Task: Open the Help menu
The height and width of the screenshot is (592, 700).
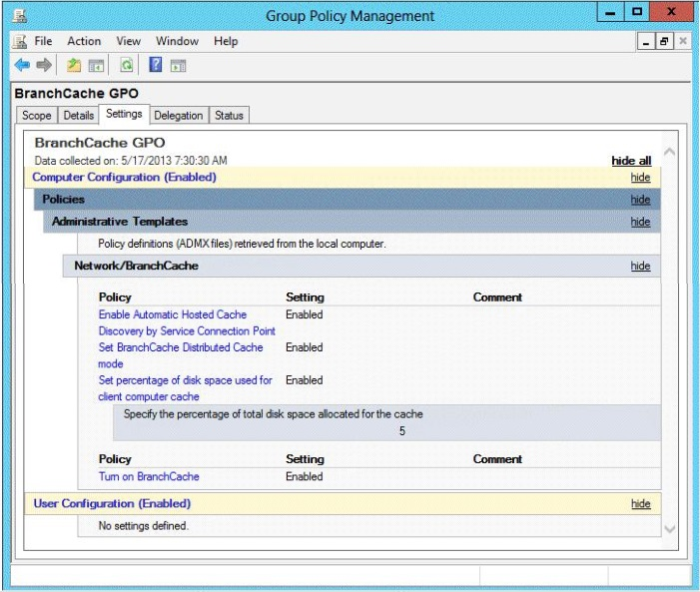Action: [x=226, y=41]
